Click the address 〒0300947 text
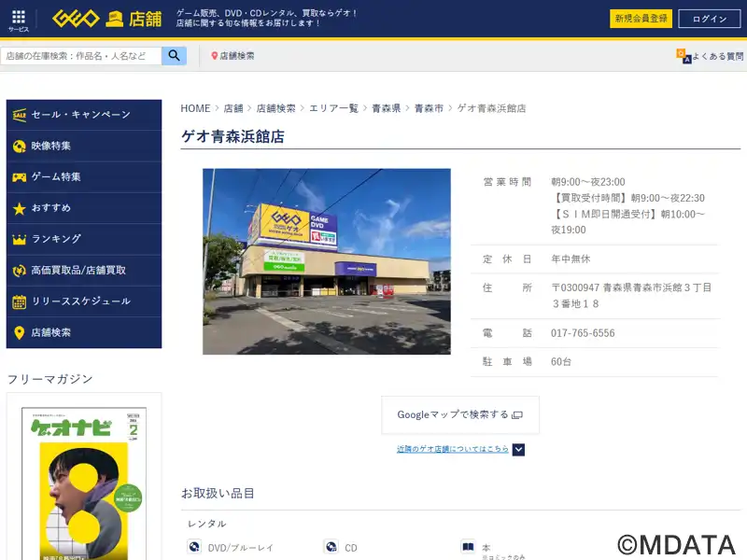Screen dimensions: 747x560 (631, 296)
